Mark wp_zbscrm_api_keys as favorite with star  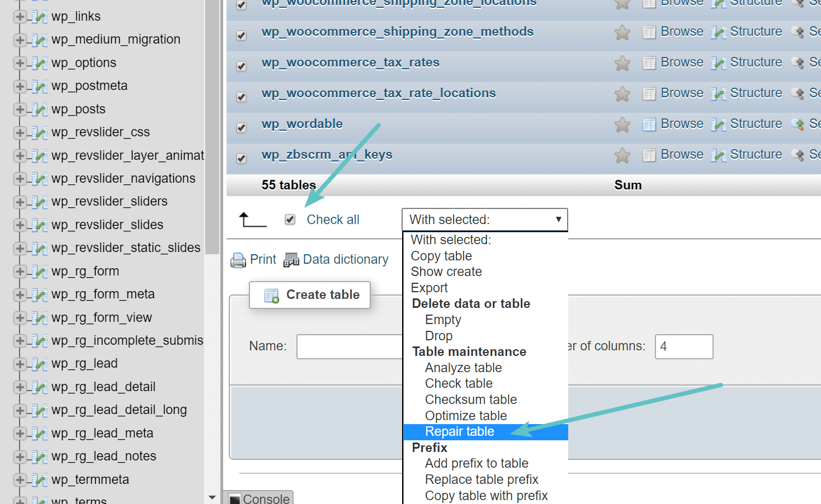tap(622, 155)
